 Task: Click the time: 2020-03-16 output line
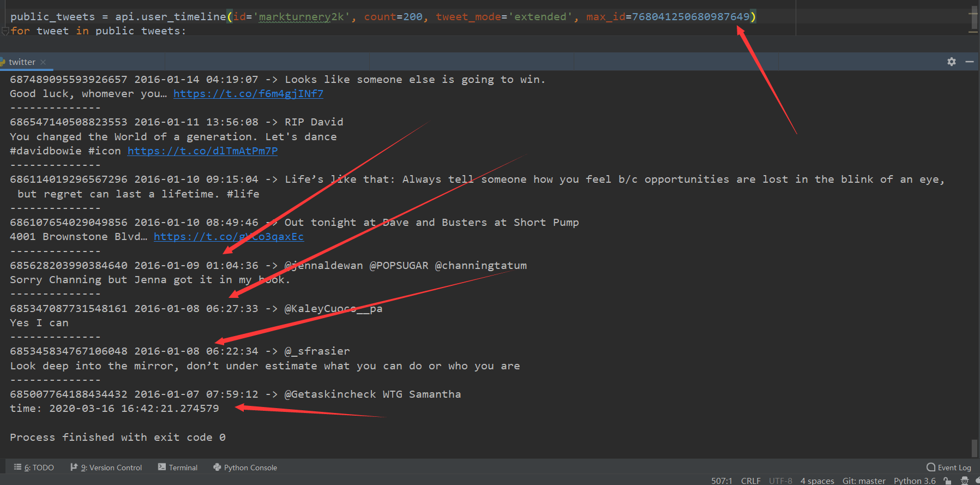pos(115,409)
